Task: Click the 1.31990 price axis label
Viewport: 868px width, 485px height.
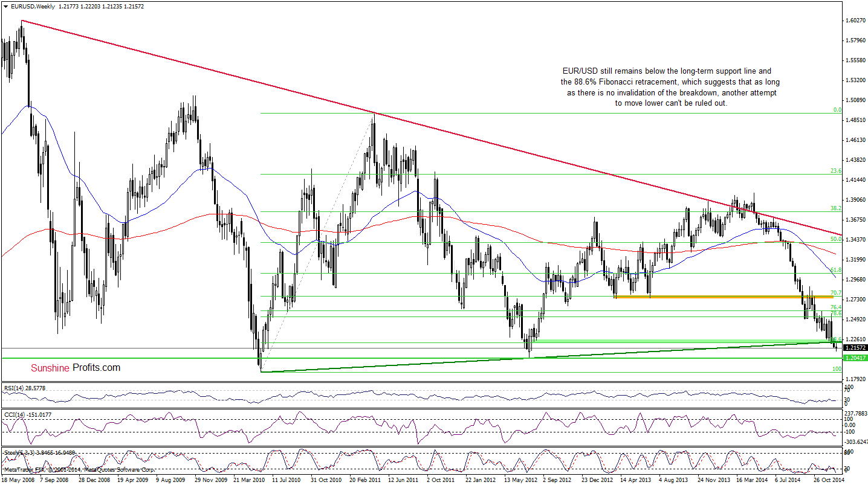Action: coord(855,260)
